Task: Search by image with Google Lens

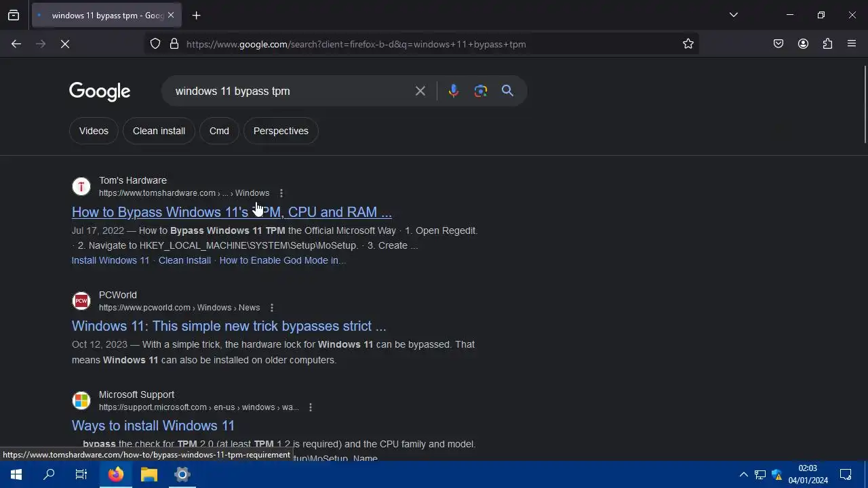Action: point(481,91)
